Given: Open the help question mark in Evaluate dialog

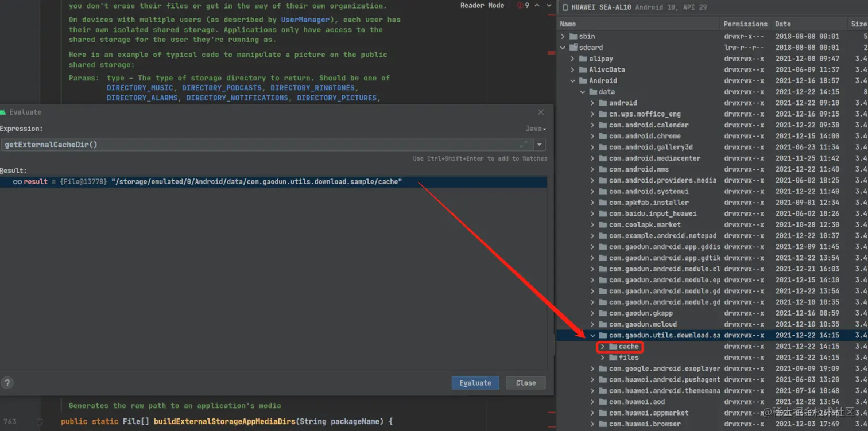Looking at the screenshot, I should click(7, 383).
